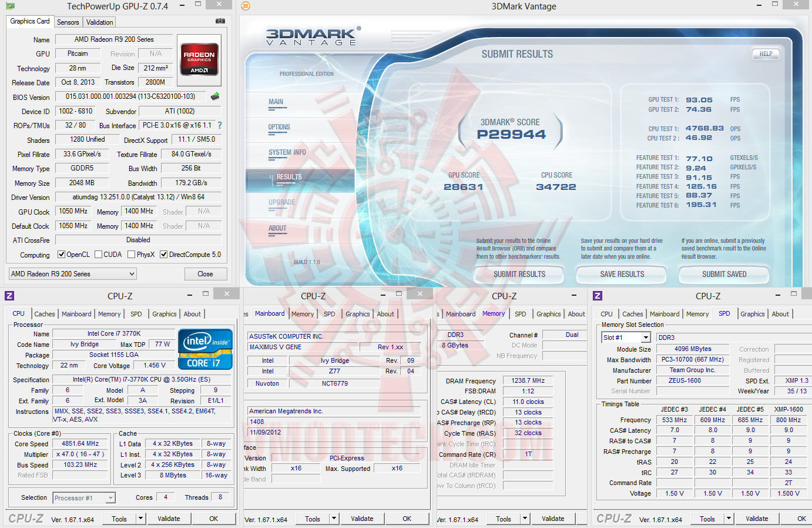Toggle the PhysX checkbox

131,255
